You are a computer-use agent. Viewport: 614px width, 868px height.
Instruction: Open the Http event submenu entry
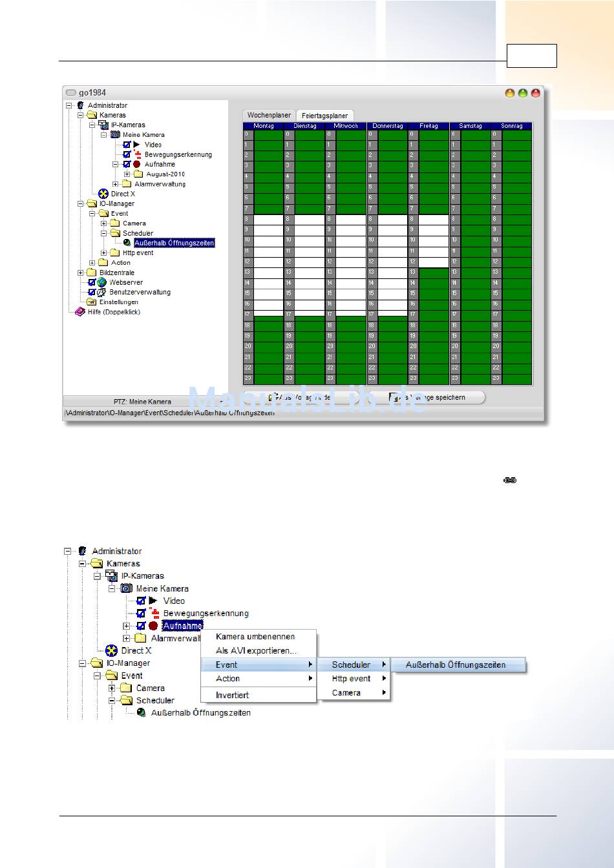click(x=354, y=678)
